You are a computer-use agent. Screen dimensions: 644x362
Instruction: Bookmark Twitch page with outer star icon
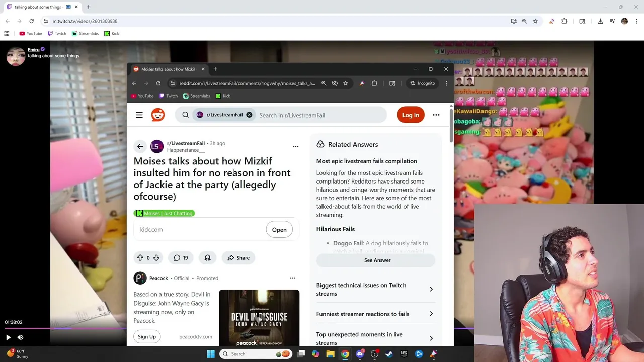click(x=535, y=21)
